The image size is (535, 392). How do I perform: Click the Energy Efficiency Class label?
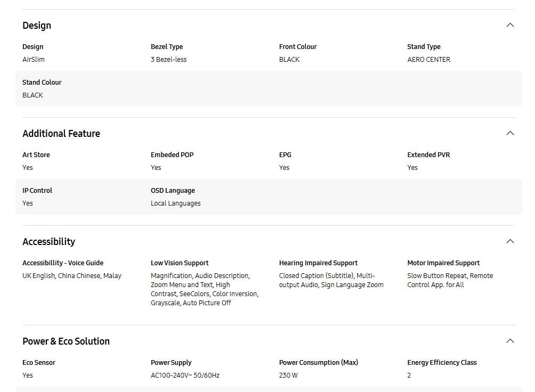(442, 363)
